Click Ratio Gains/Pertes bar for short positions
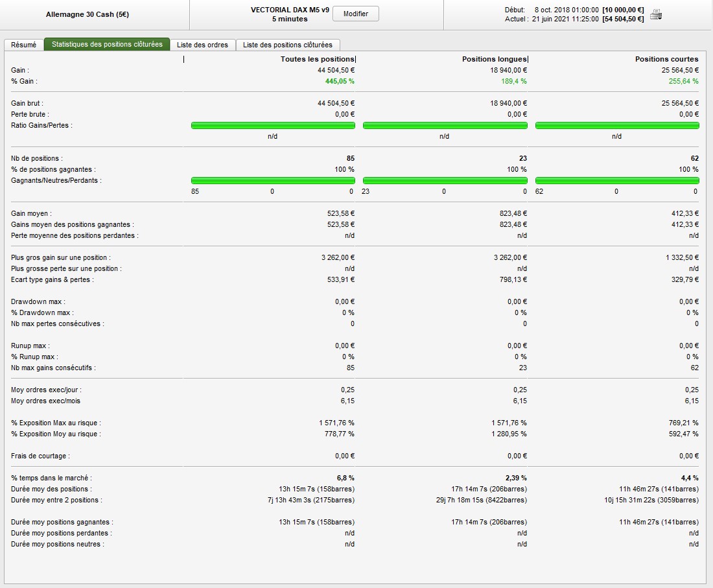713x588 pixels. pyautogui.click(x=617, y=126)
